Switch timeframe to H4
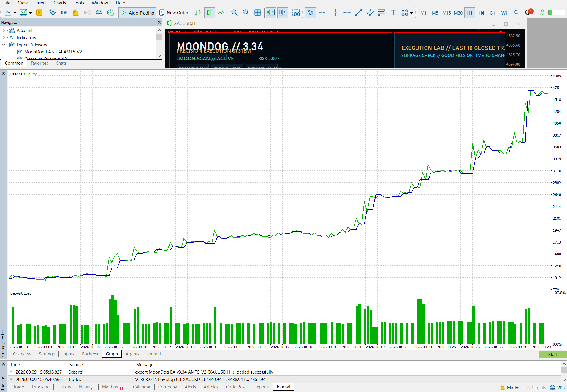Screen dimensions: 567x392 tap(481, 13)
